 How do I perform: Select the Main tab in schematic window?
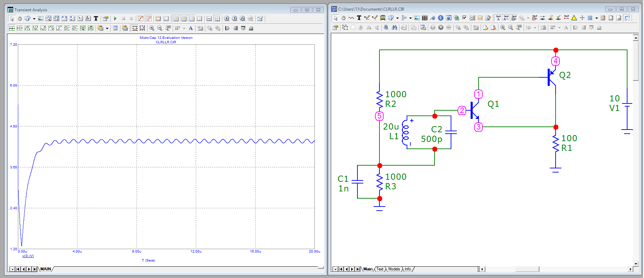[368, 269]
